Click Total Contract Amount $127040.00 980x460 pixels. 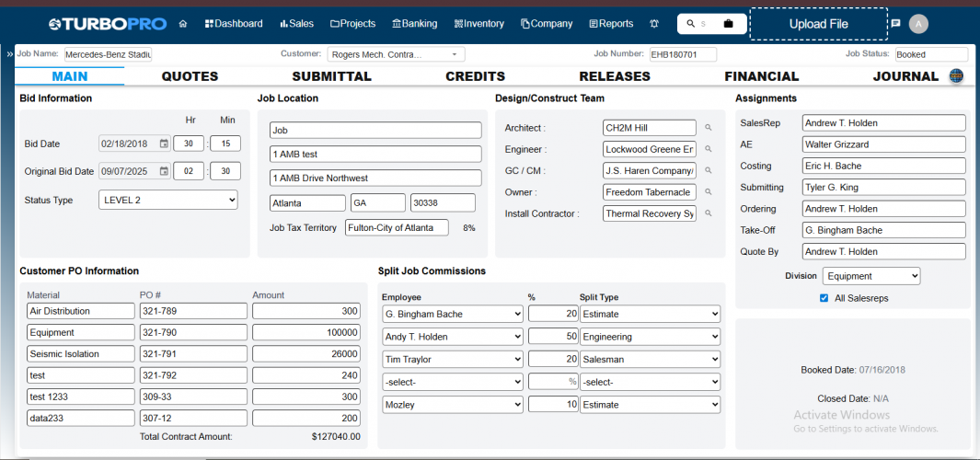[x=336, y=436]
